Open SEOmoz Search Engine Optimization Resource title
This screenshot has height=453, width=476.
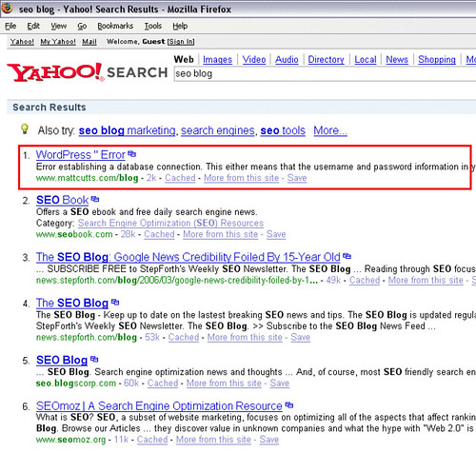[159, 406]
